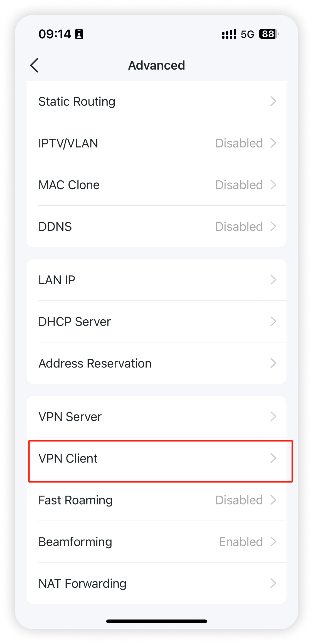Open the VPN Server option

[x=156, y=417]
